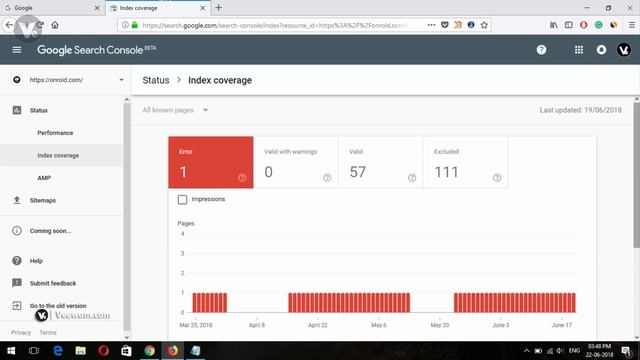The image size is (640, 360).
Task: Click the main page vertical scrollbar
Action: [x=636, y=176]
